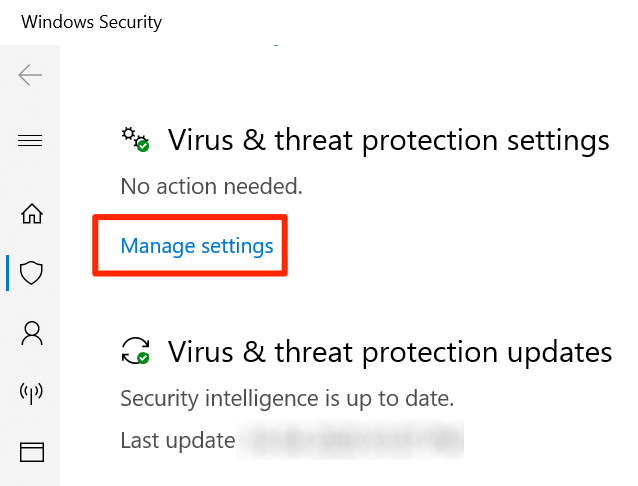This screenshot has height=486, width=638.
Task: Click the Last update label
Action: 174,440
